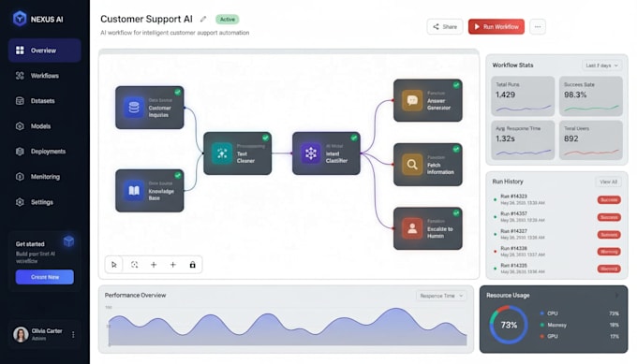Screen dimensions: 637x364
Task: Click the Answer Generator chat icon
Action: (412, 100)
